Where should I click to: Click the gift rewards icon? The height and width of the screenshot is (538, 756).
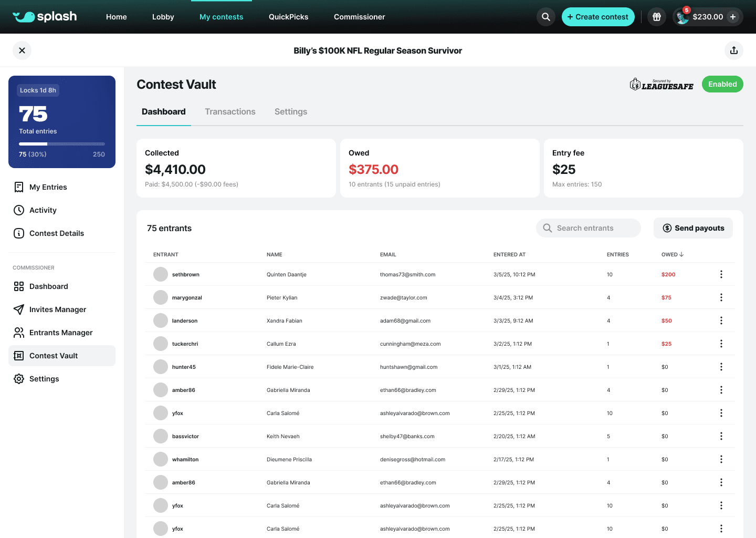coord(657,17)
